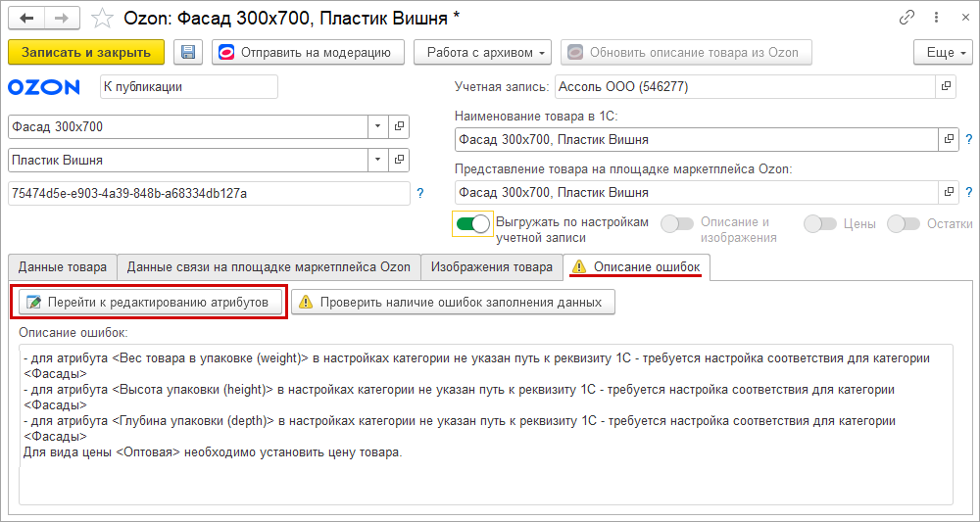Screen dimensions: 980x522
Task: Toggle Описание и изображения switch
Action: [x=677, y=223]
